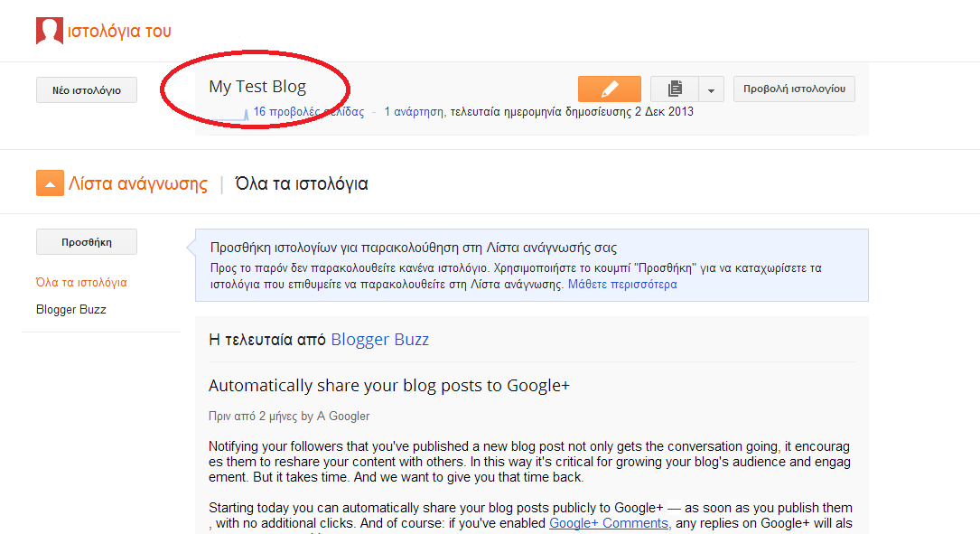Open the "16 προβολές σελίδας" stats link
The image size is (980, 534).
(308, 112)
